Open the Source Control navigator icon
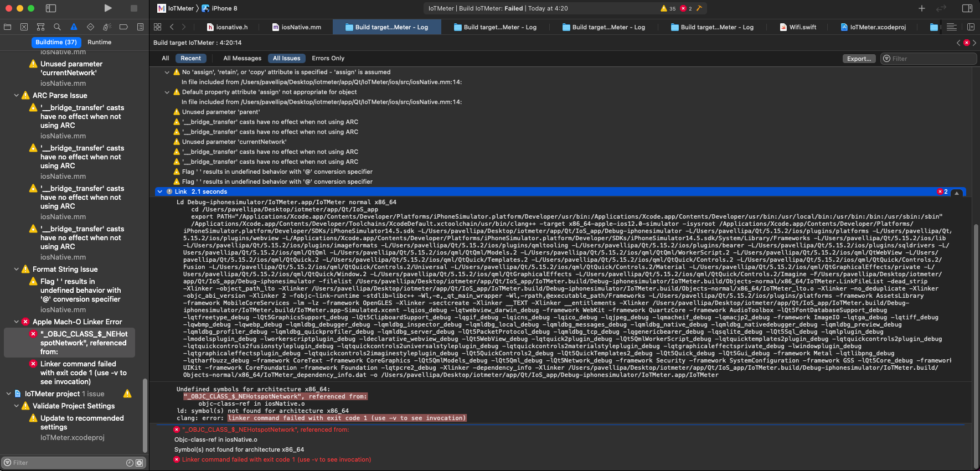Screen dimensions: 980x471 pos(24,27)
